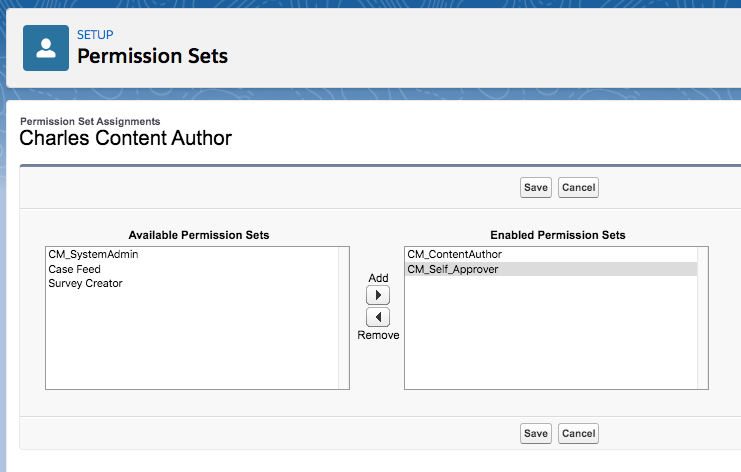
Task: Select the highlighted CM_Self_Approver entry
Action: [x=453, y=269]
